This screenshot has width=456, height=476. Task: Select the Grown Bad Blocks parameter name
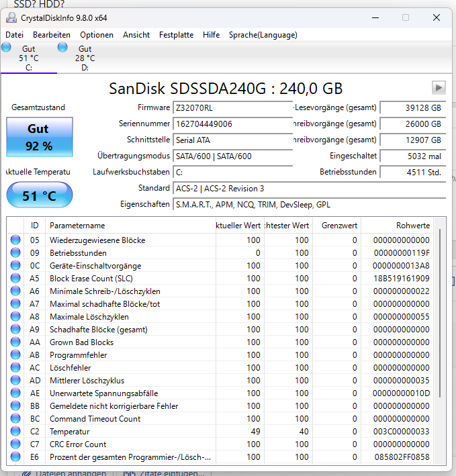tap(82, 342)
